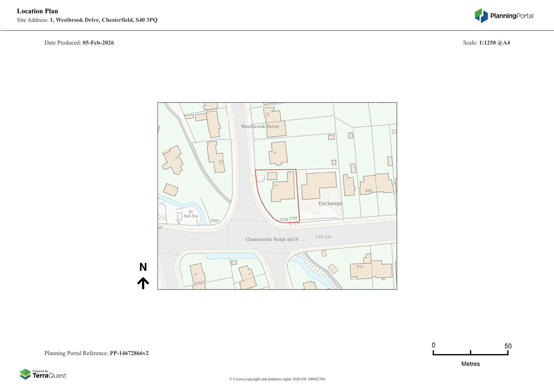Viewport: 554px width, 392px height.
Task: Click the Scale 1:1250 @A4 text
Action: click(486, 43)
